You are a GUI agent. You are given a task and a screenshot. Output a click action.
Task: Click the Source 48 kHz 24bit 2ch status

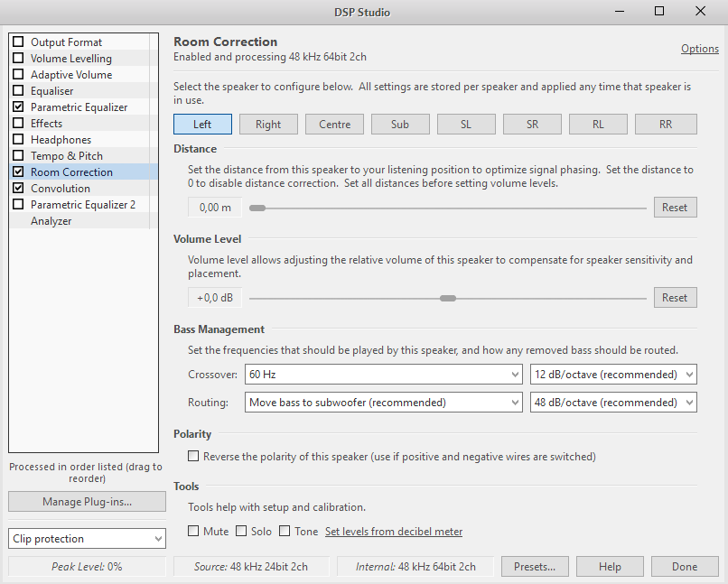pyautogui.click(x=251, y=566)
